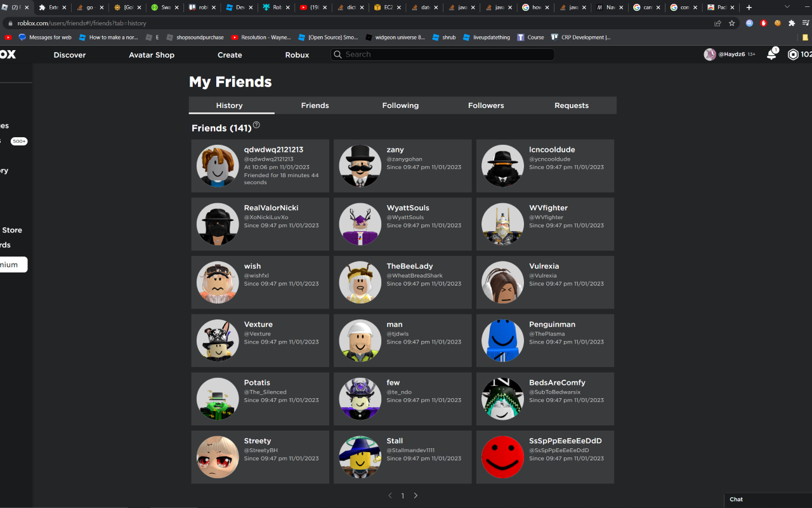Open the Requests tab

point(571,105)
